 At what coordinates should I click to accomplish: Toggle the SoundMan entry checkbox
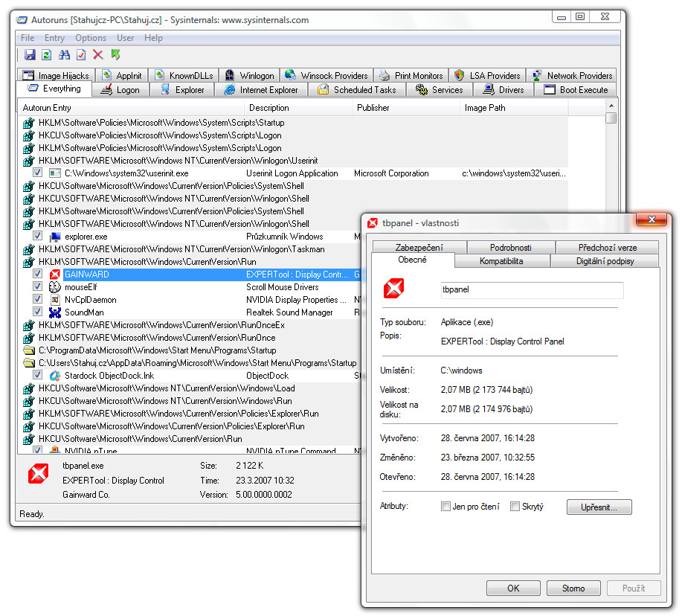tap(37, 312)
